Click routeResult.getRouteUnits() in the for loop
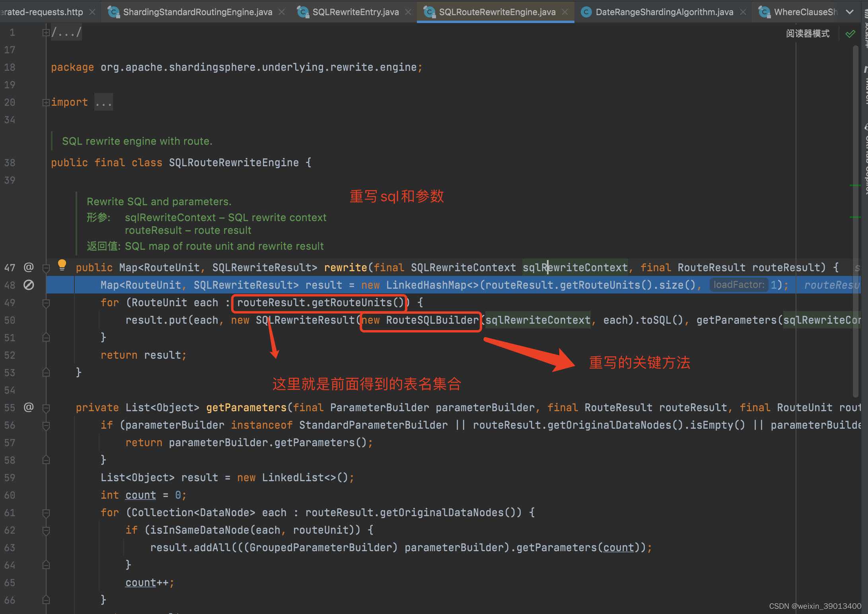 point(321,303)
